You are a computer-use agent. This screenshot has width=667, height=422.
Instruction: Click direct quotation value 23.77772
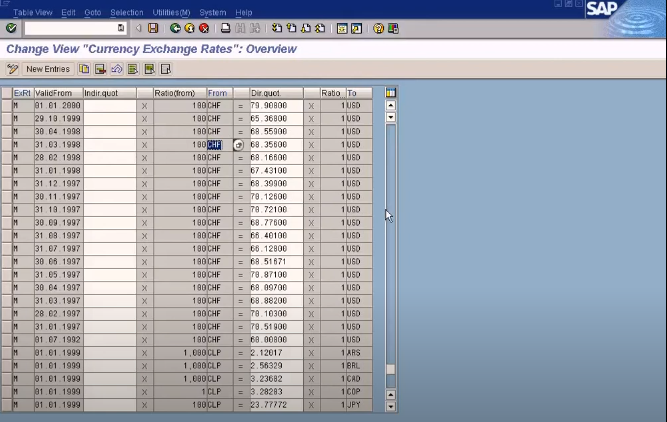[x=276, y=405]
